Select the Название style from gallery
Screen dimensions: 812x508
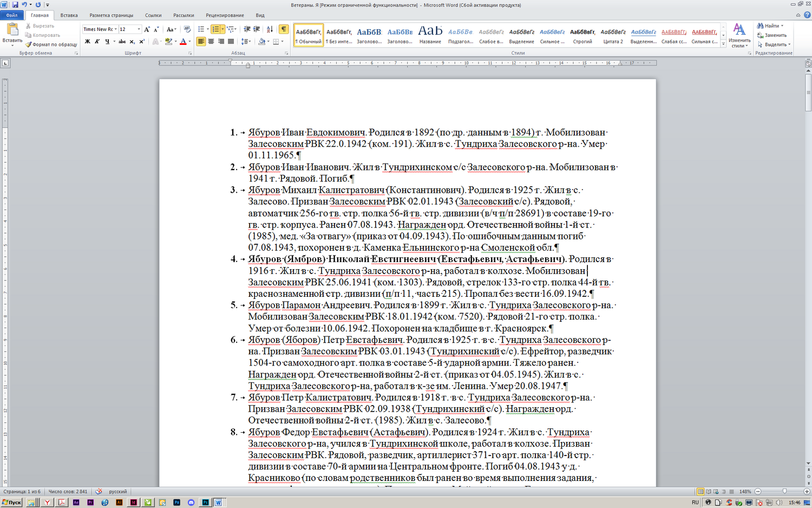(x=430, y=35)
